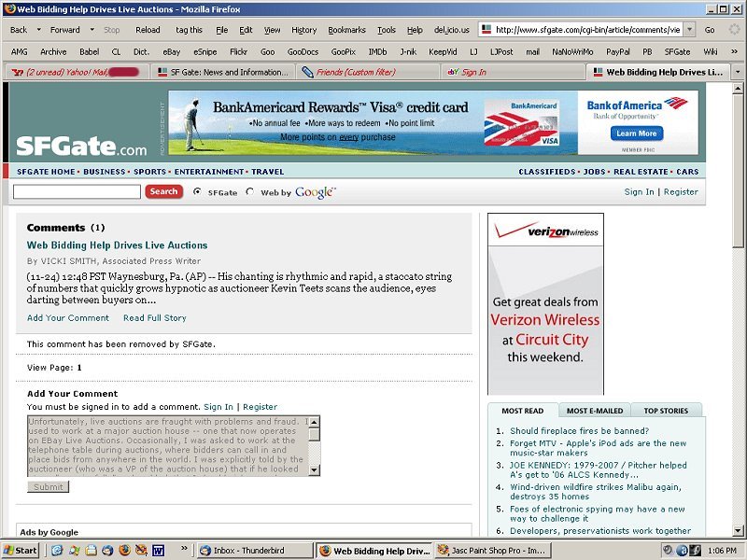
Task: Open the PayPal bookmark
Action: click(618, 51)
